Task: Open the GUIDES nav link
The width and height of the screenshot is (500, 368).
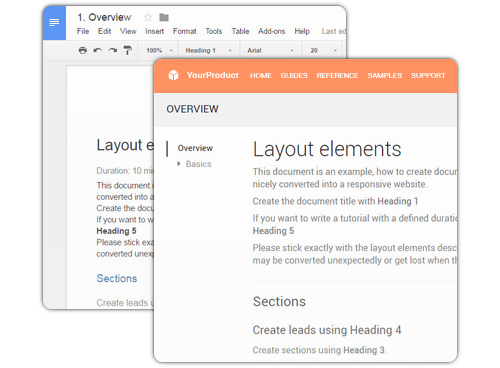Action: click(x=294, y=76)
